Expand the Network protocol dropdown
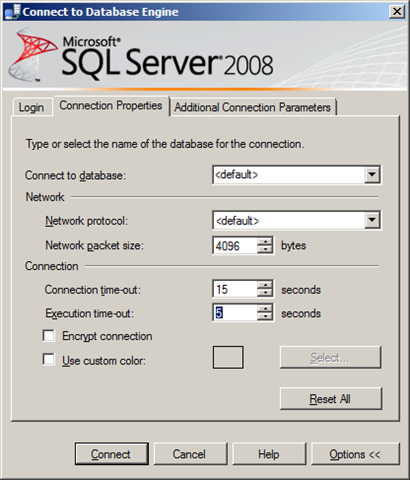The height and width of the screenshot is (480, 410). (372, 220)
